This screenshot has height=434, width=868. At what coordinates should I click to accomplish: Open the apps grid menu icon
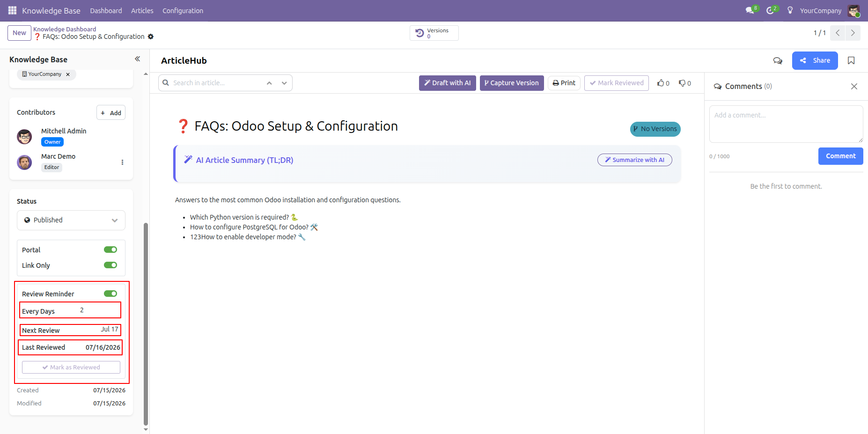coord(12,10)
